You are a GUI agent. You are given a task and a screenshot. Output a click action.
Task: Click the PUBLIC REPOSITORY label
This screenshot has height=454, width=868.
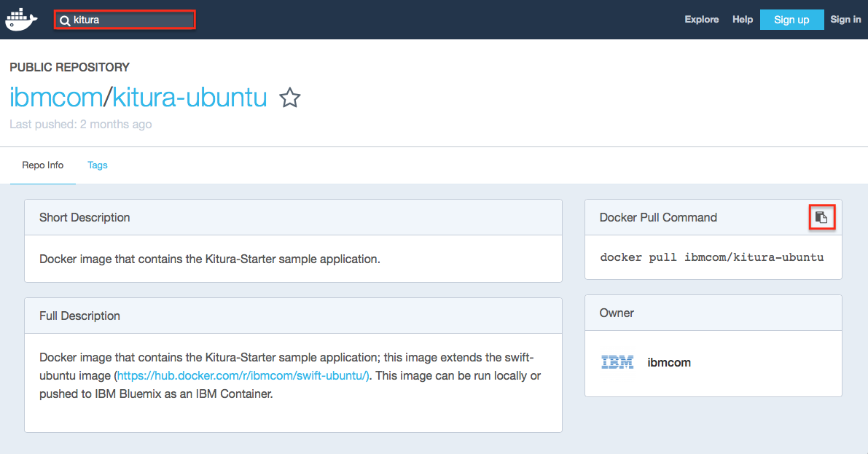(x=70, y=67)
